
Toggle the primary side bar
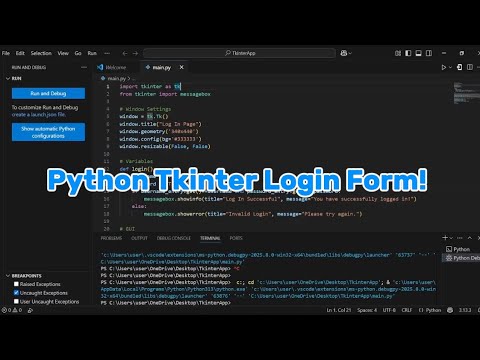pos(408,53)
